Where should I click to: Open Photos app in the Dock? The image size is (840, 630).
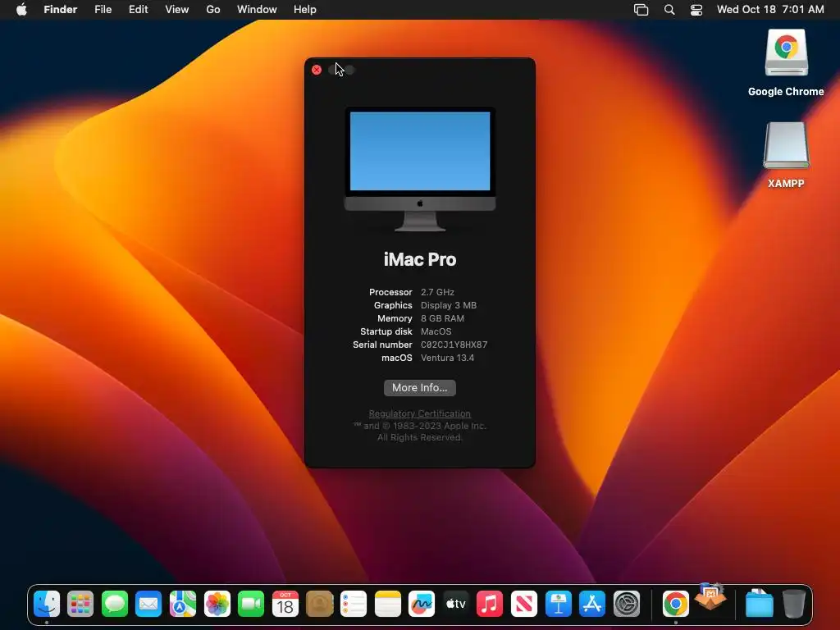pyautogui.click(x=217, y=604)
